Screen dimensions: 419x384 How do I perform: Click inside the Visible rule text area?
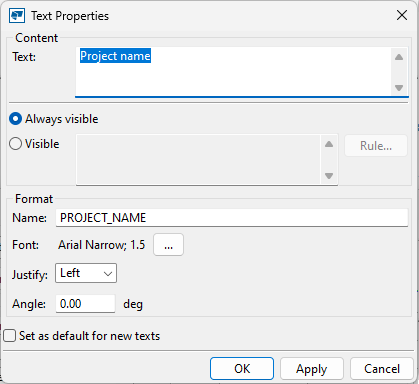pos(198,159)
